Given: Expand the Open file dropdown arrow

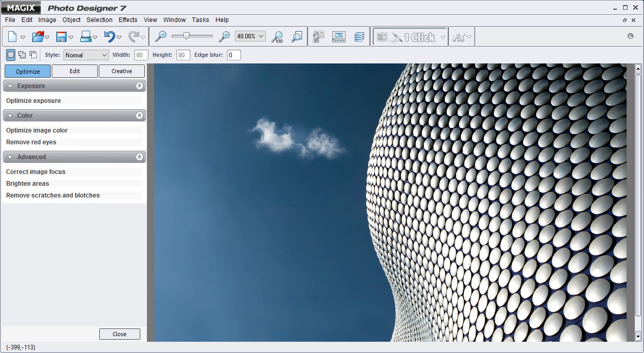Looking at the screenshot, I should tap(47, 37).
